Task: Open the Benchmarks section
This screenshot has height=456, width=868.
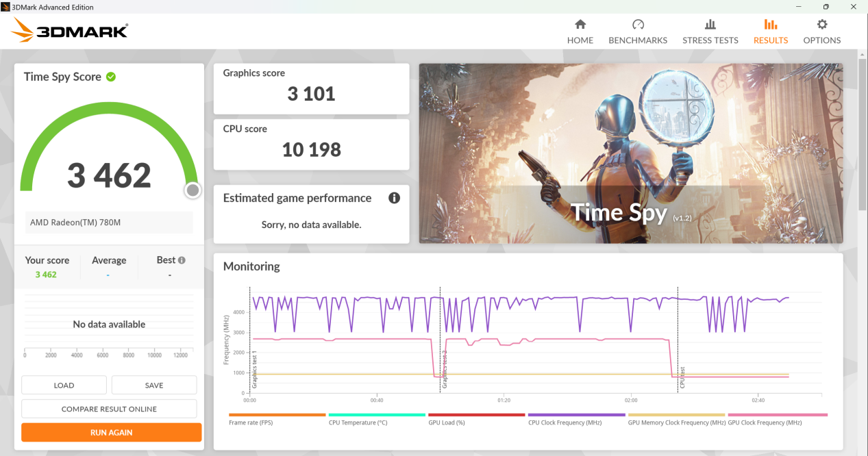Action: click(637, 31)
